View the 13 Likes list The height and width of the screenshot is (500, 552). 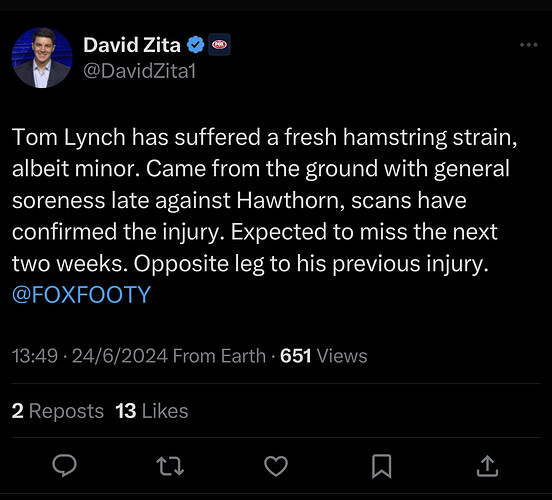click(152, 411)
